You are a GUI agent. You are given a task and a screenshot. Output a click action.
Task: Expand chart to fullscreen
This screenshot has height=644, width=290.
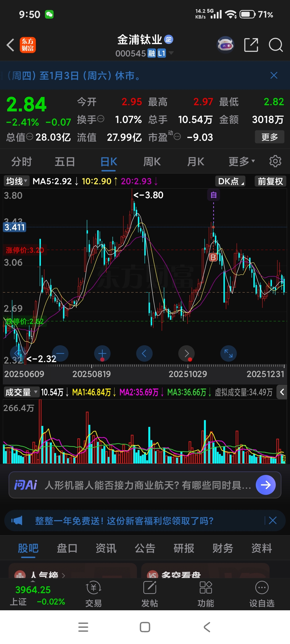pyautogui.click(x=228, y=354)
